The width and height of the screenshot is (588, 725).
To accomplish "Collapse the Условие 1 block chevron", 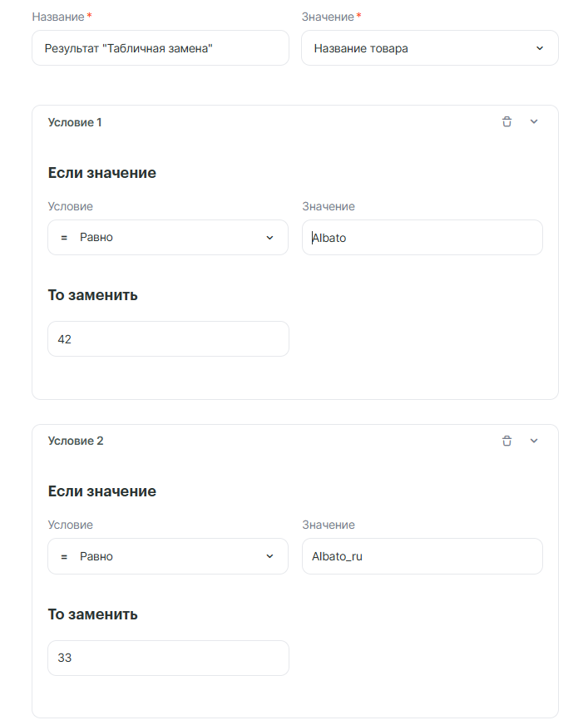I will 534,122.
